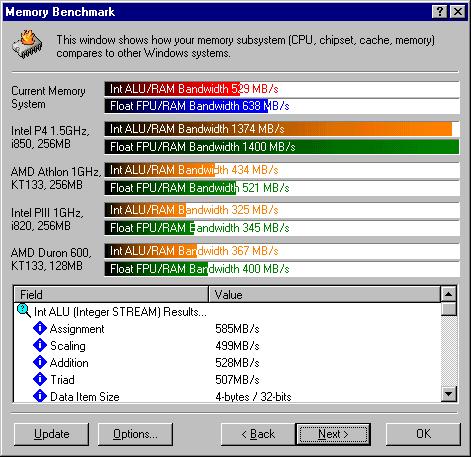Click the info icon next to Data Item Size
471x457 pixels.
pyautogui.click(x=40, y=396)
